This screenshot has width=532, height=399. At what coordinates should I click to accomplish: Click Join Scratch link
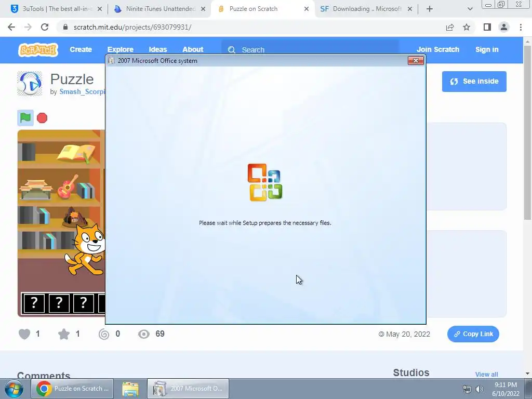(437, 49)
